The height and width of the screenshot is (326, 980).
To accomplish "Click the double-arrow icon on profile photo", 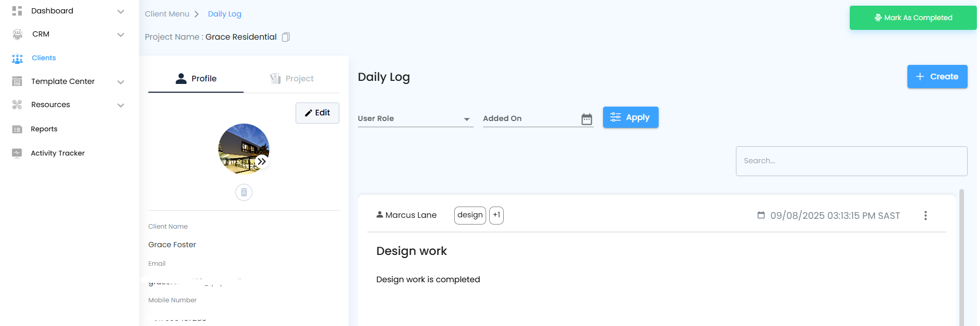I will [262, 161].
